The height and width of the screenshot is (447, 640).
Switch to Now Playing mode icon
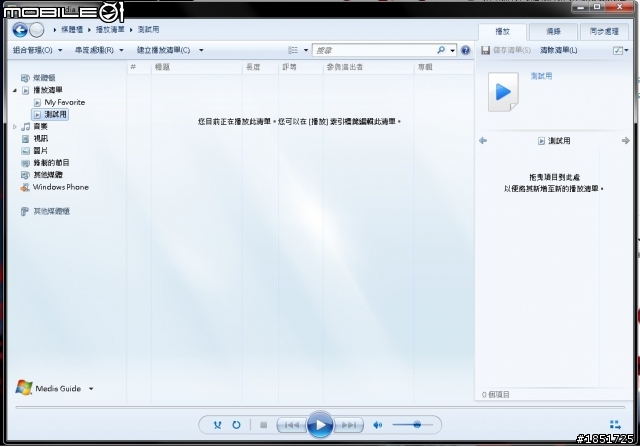[615, 425]
